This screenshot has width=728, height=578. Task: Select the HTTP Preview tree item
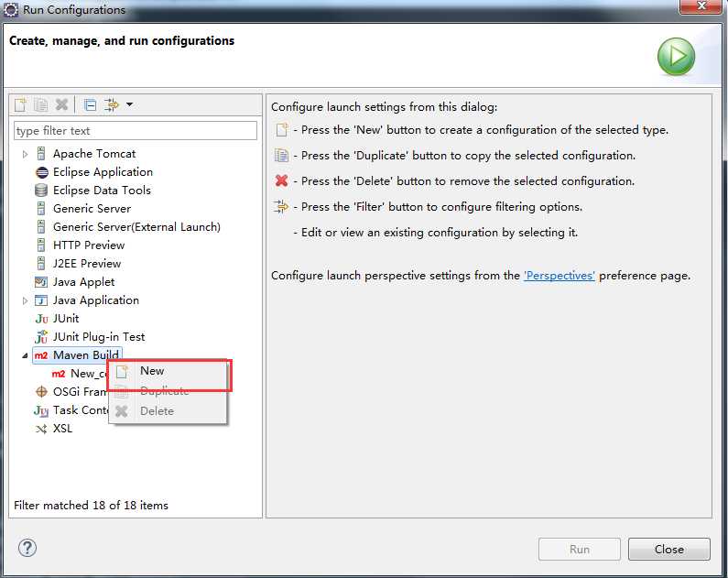(88, 245)
